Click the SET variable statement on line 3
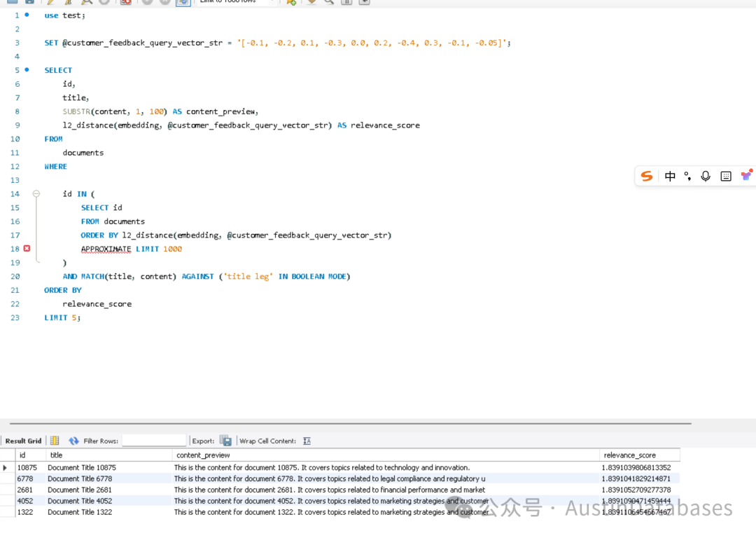756x538 pixels. coord(278,43)
